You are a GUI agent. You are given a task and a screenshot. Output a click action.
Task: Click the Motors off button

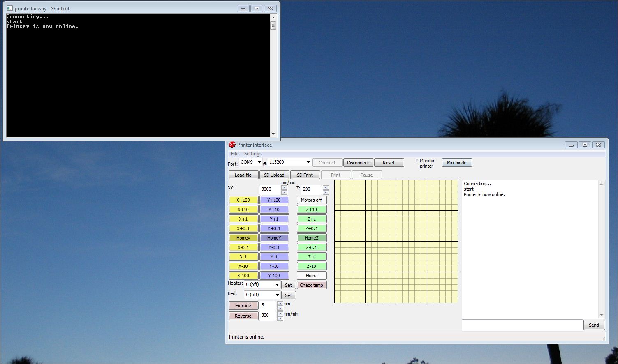(311, 200)
